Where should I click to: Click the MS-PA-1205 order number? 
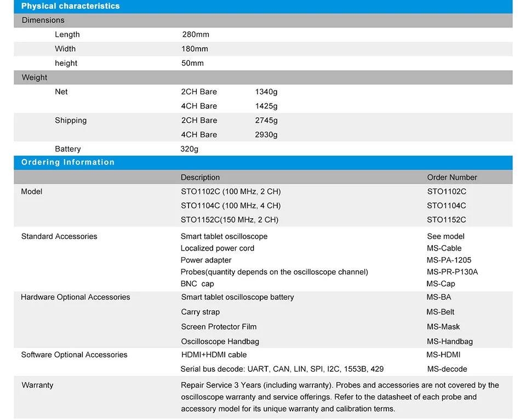click(x=449, y=260)
